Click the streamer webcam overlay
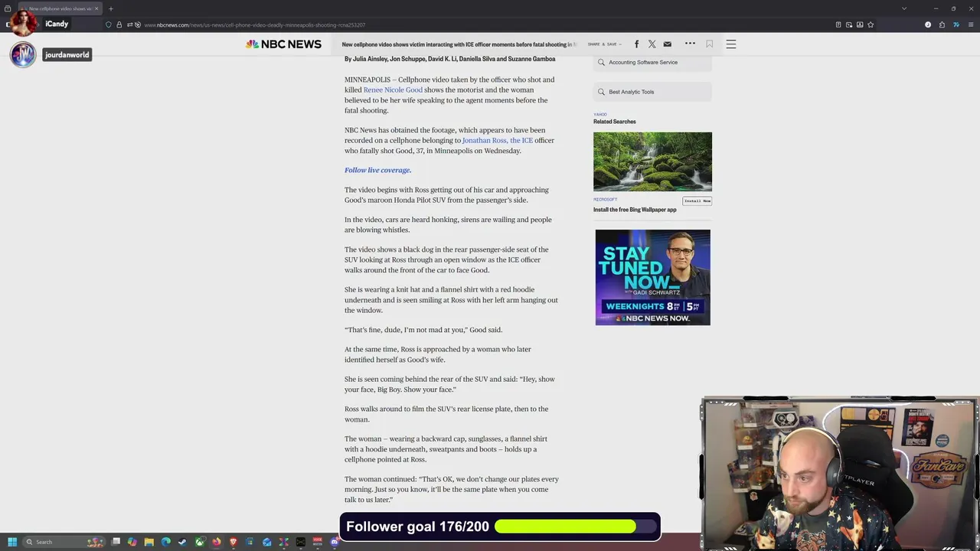The height and width of the screenshot is (551, 980). pos(840,474)
